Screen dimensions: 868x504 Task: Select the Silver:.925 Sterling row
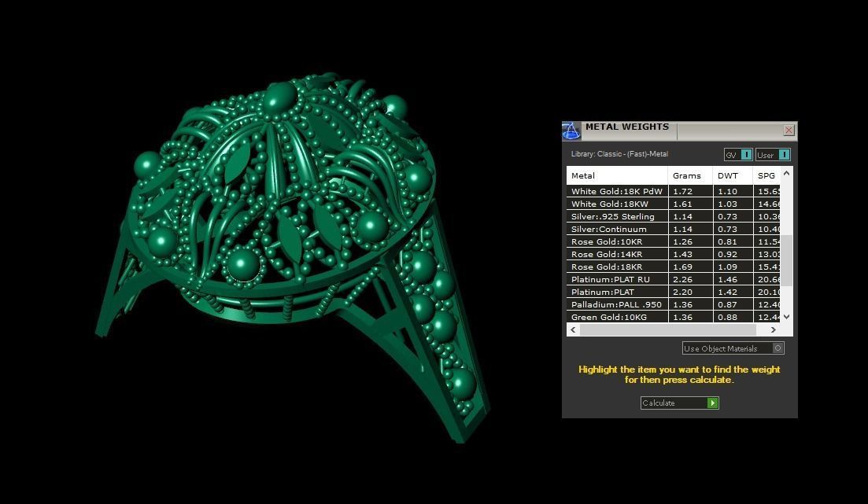[673, 217]
